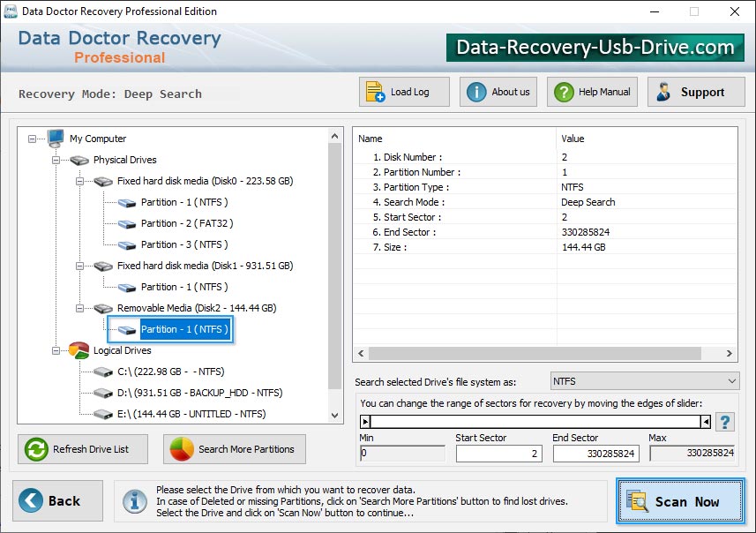Image resolution: width=756 pixels, height=533 pixels.
Task: Click the Disk2 removable media icon
Action: [103, 308]
